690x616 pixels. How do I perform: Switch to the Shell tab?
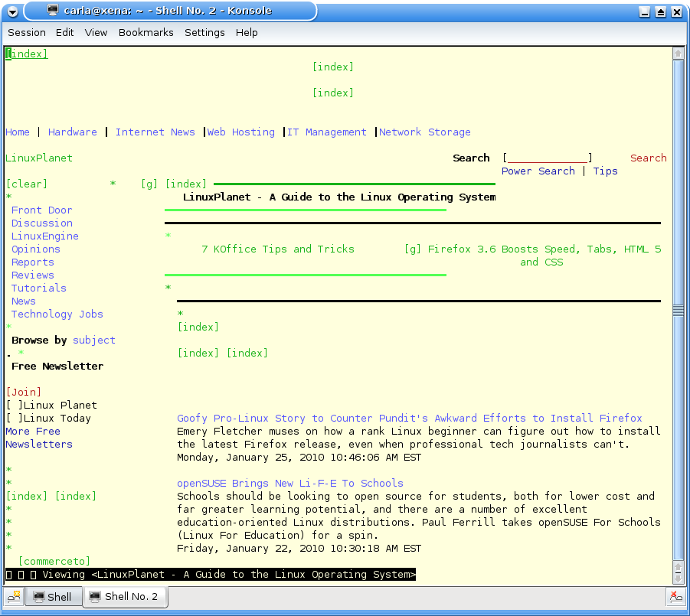tap(54, 597)
